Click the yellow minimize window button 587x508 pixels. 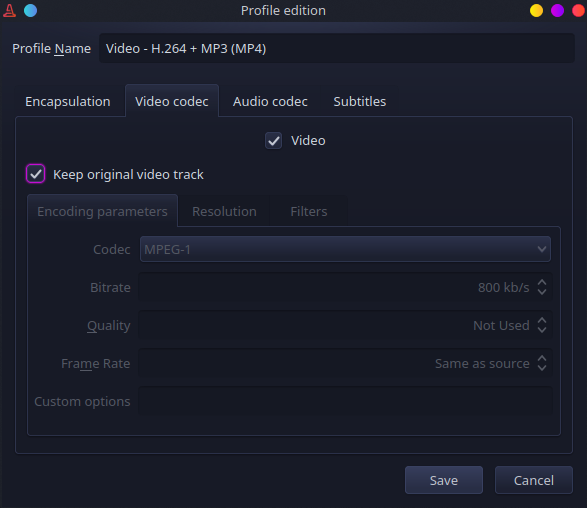536,10
